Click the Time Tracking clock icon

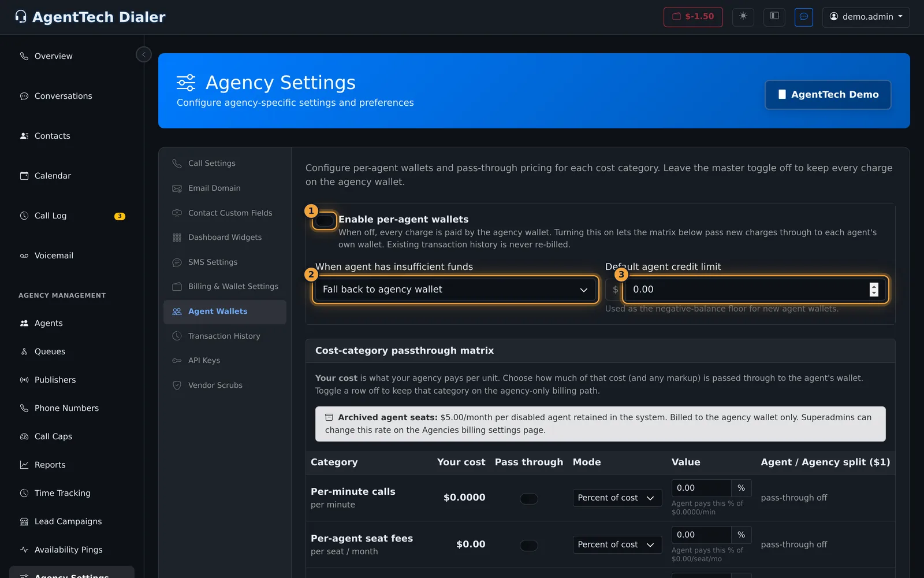point(24,493)
